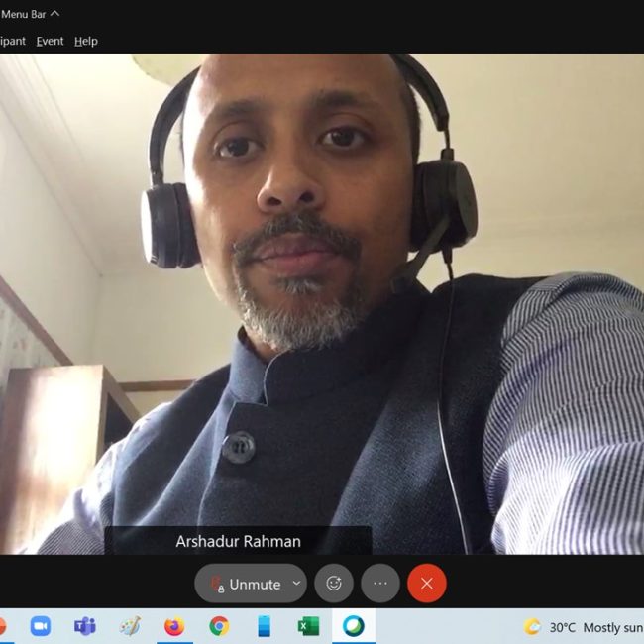The height and width of the screenshot is (644, 644).
Task: Open the Paint app from the taskbar
Action: pos(130,627)
